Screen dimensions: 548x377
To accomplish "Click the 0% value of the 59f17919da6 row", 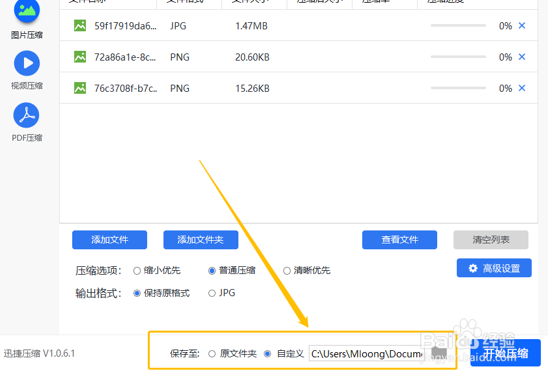I will pyautogui.click(x=505, y=26).
